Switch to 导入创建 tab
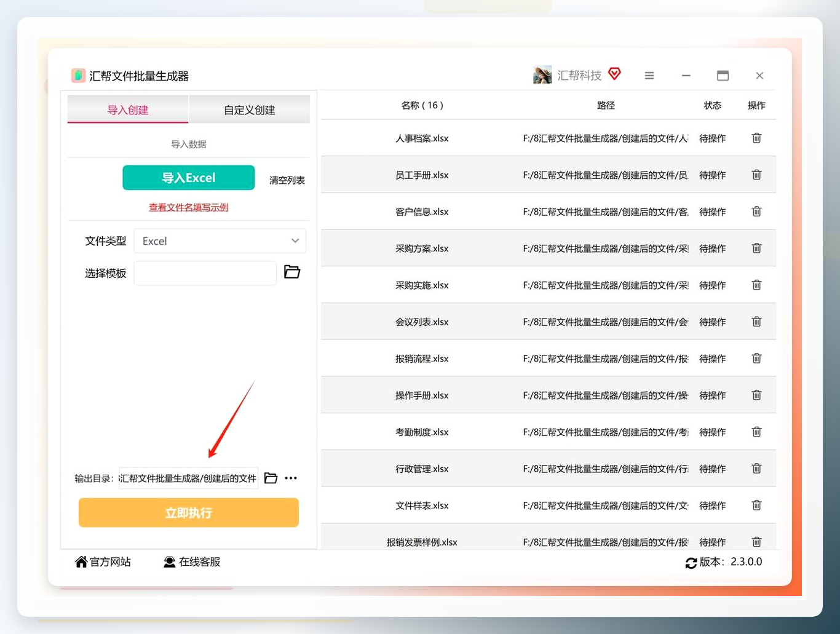The height and width of the screenshot is (634, 840). [x=128, y=109]
